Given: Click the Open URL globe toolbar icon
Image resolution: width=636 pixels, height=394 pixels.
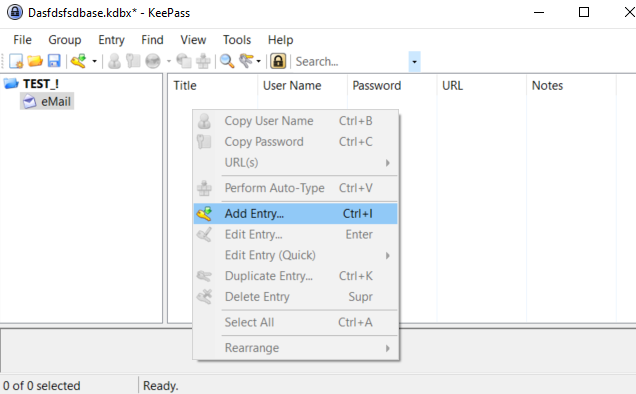Looking at the screenshot, I should tap(153, 61).
